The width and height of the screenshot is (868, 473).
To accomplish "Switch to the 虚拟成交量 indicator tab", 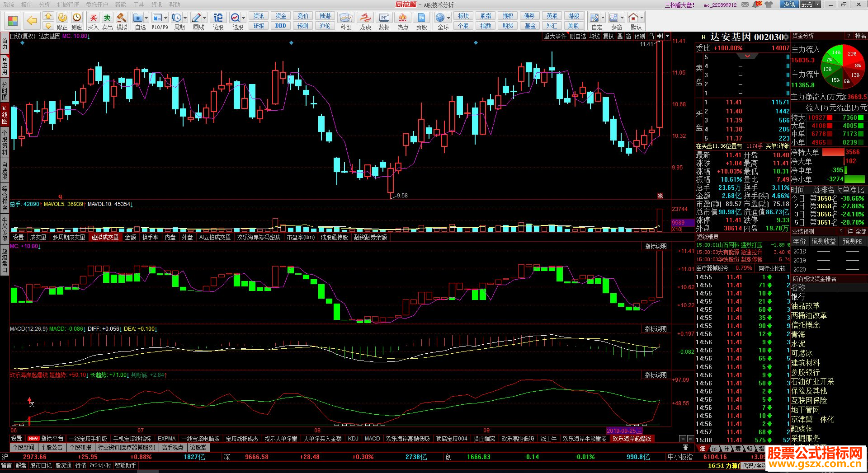I will (105, 237).
